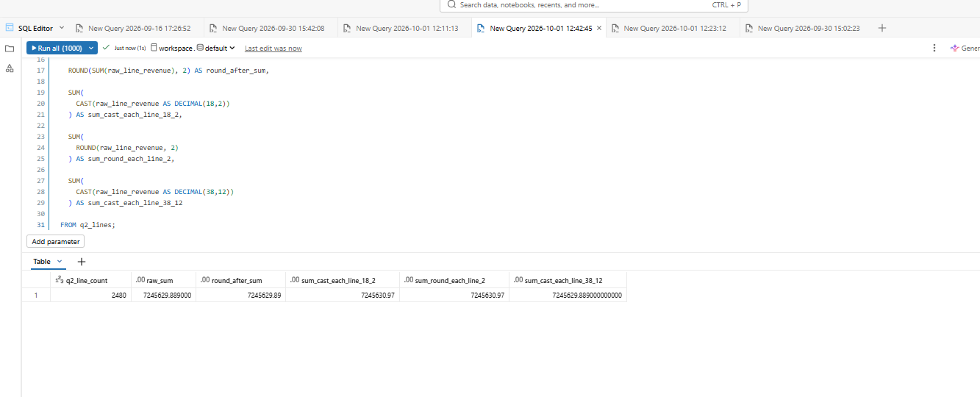Screen dimensions: 980x397
Task: Click the decimal type icon beside raw_sum
Action: pos(140,280)
